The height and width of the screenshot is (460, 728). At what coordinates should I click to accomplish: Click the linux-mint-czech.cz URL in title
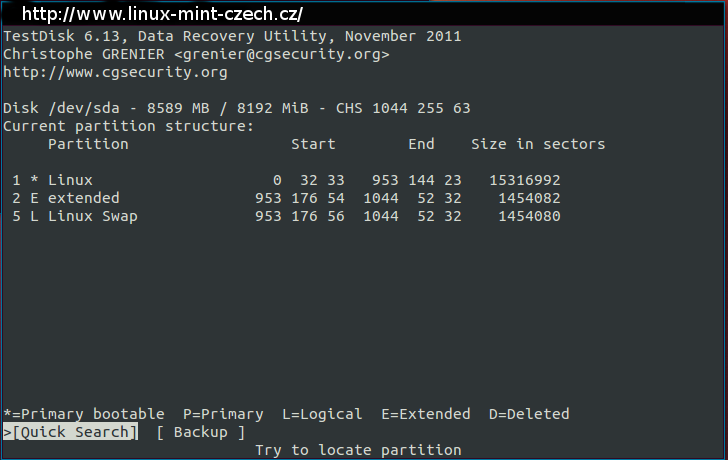[x=162, y=14]
